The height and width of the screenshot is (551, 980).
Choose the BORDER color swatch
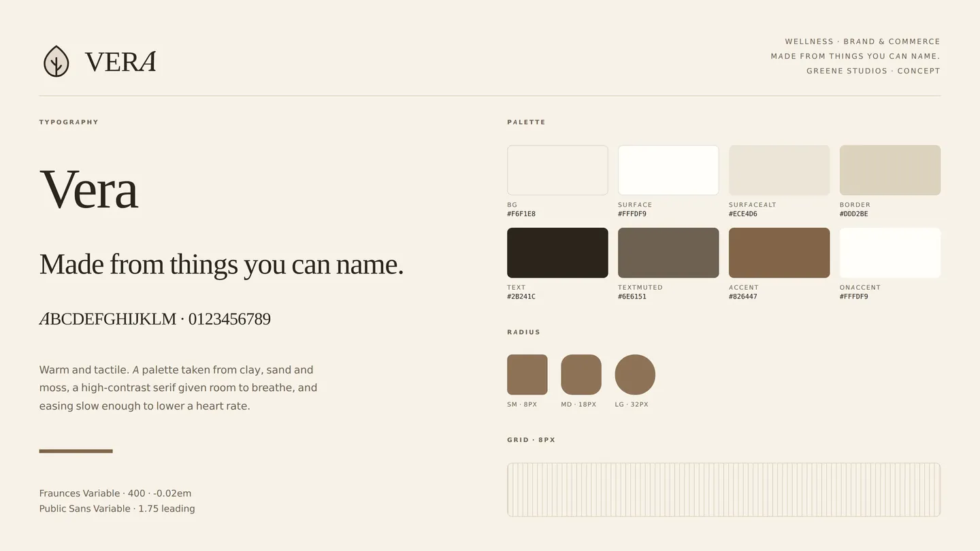tap(890, 170)
